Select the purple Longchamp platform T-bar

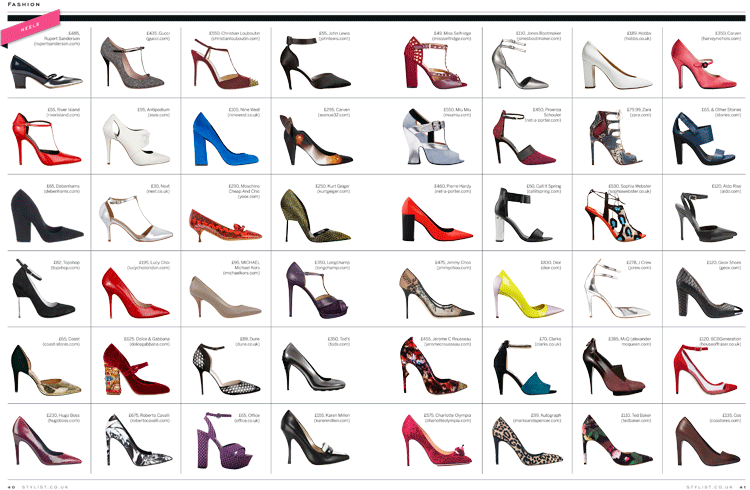pyautogui.click(x=317, y=290)
